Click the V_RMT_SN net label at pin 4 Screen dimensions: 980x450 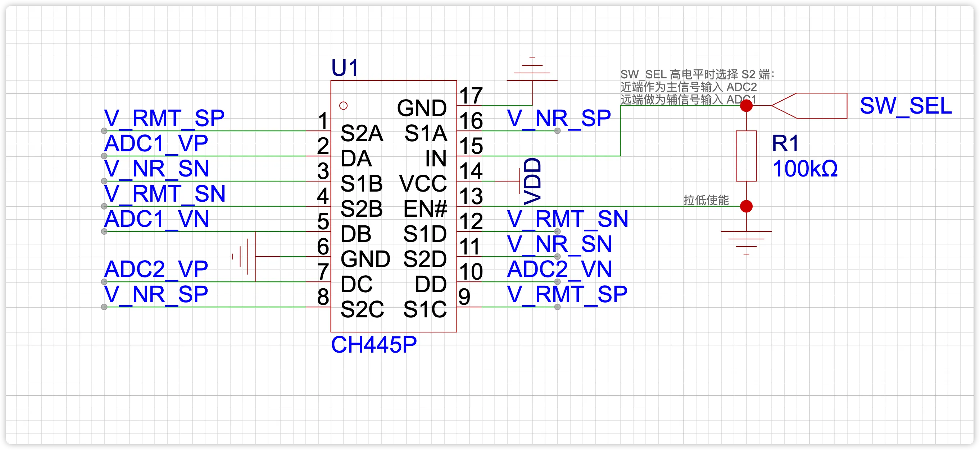[x=164, y=194]
